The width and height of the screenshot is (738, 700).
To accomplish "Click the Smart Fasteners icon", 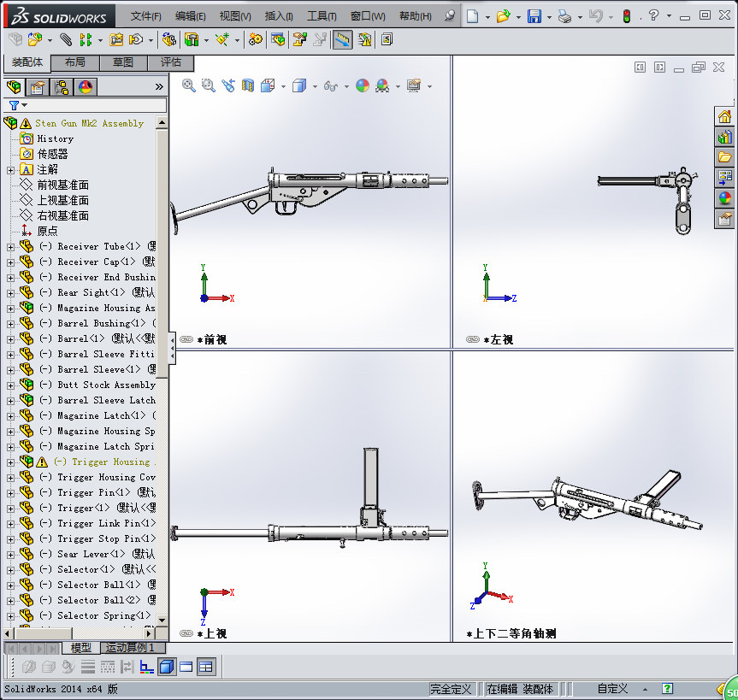I will pos(116,39).
